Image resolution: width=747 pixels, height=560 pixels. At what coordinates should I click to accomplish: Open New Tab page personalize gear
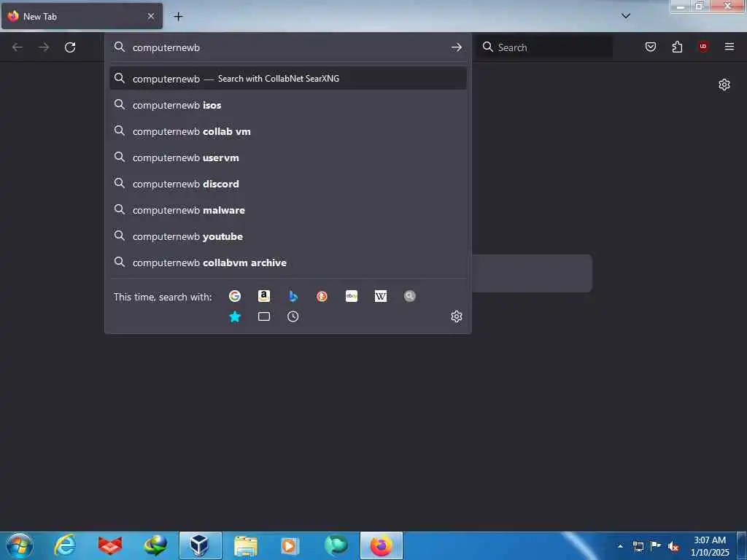pos(724,85)
